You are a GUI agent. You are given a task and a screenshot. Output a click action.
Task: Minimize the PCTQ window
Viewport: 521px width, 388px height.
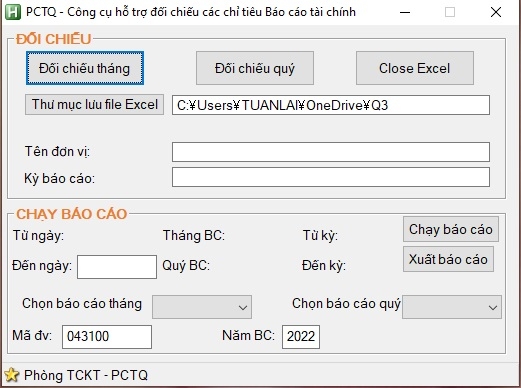[405, 12]
